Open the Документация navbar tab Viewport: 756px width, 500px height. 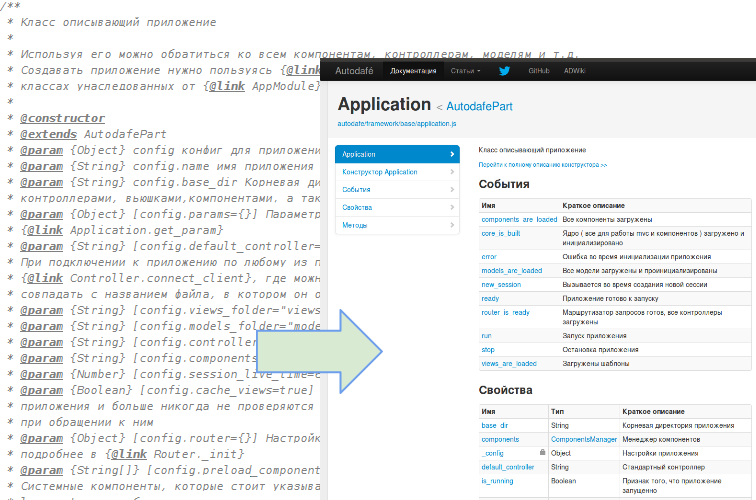coord(413,71)
